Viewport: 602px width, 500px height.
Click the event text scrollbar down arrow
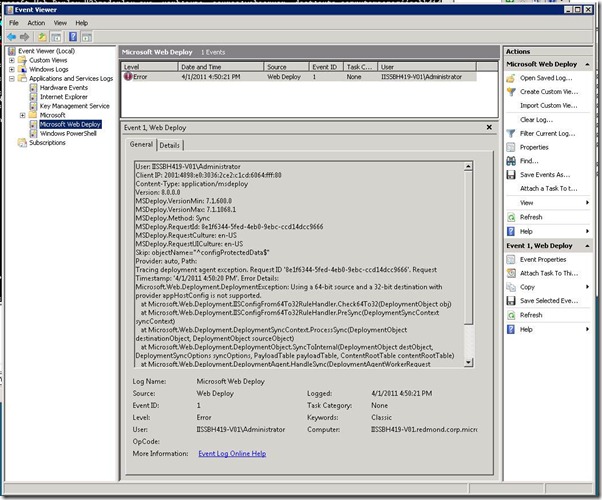coord(468,362)
